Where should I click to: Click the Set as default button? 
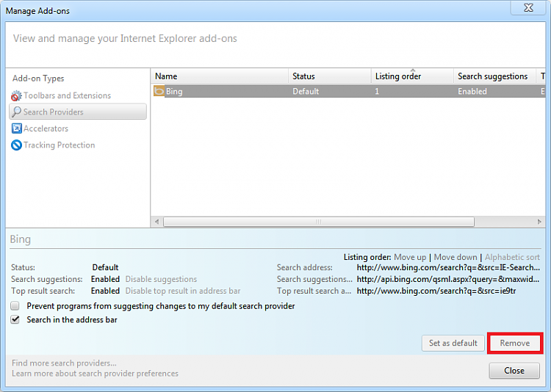(453, 343)
